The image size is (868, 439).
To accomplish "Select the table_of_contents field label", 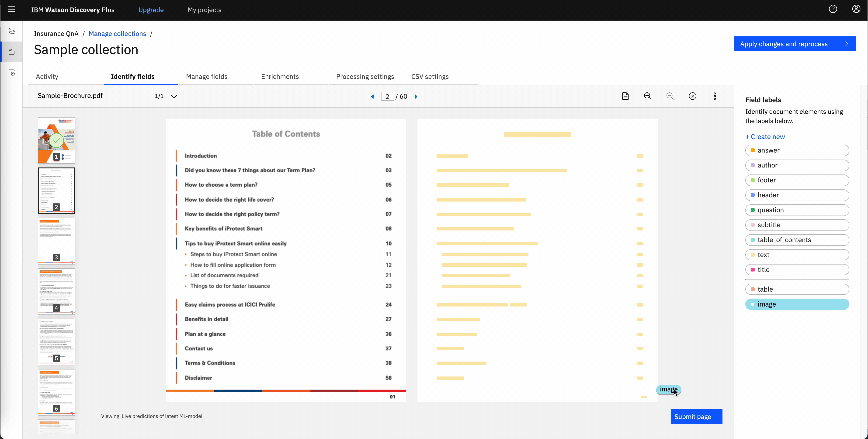I will (797, 240).
